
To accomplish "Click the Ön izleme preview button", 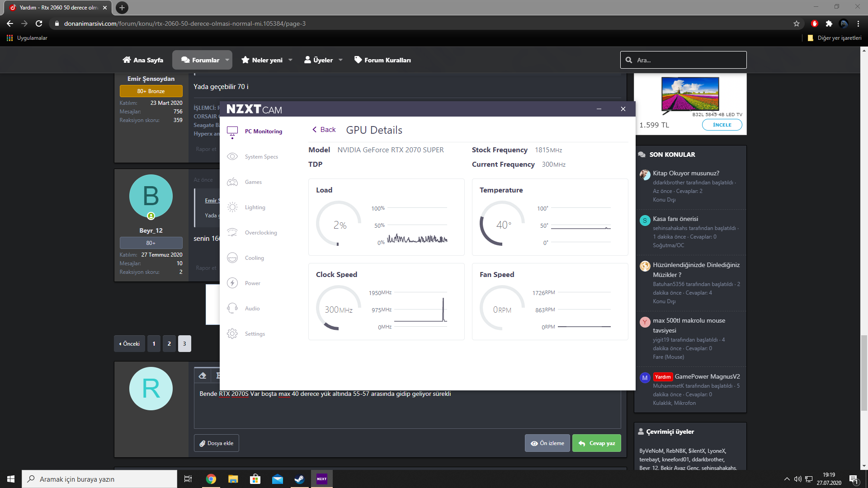I will click(x=547, y=443).
